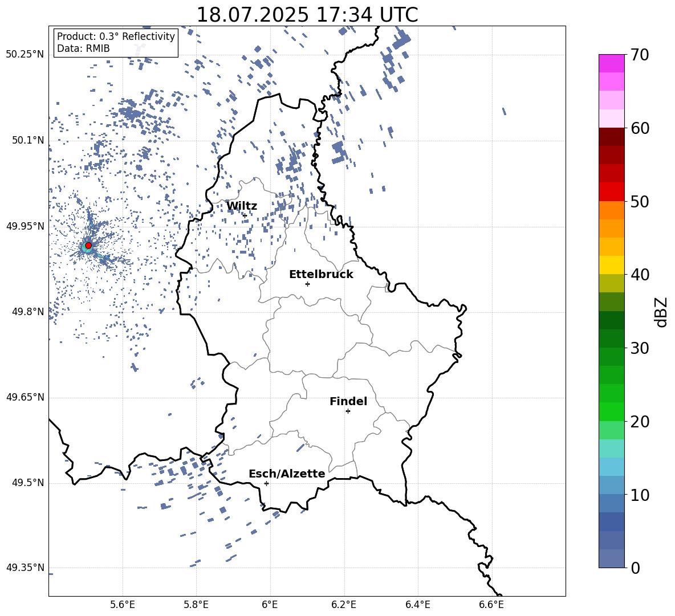Viewport: 675px width, 616px height.
Task: Click the colorbar tick label 20
Action: point(640,421)
